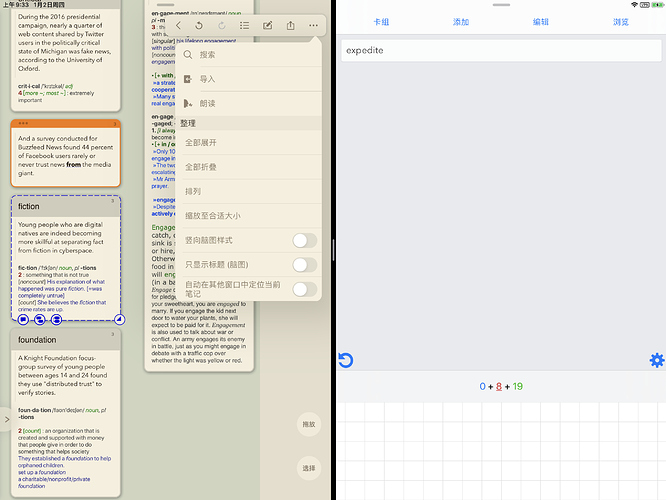Screen dimensions: 666x500
Task: Click the split view divider handle
Action: (x=333, y=250)
